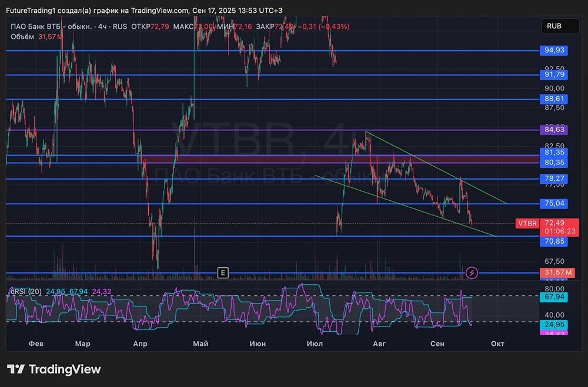588x387 pixels.
Task: Click the 78,27 price level label
Action: point(554,179)
